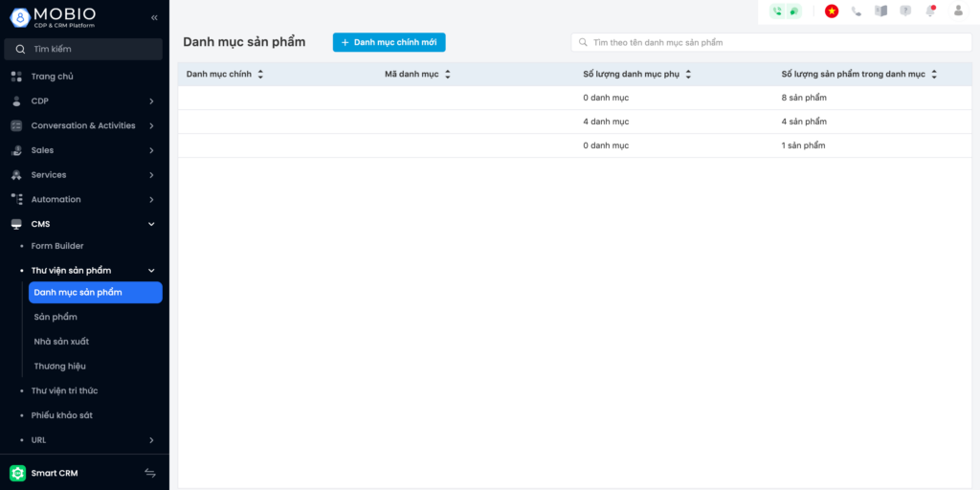The image size is (980, 490).
Task: Open Sản phẩm in the sidebar
Action: (56, 317)
